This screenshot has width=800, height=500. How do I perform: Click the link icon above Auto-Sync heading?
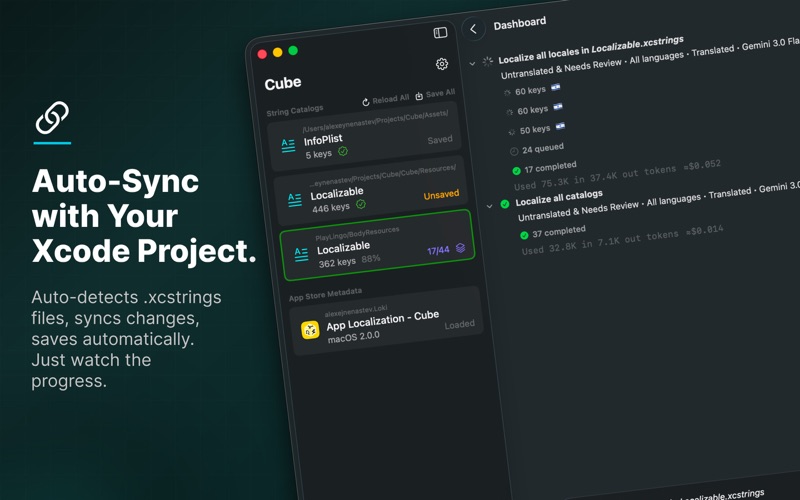pyautogui.click(x=52, y=117)
